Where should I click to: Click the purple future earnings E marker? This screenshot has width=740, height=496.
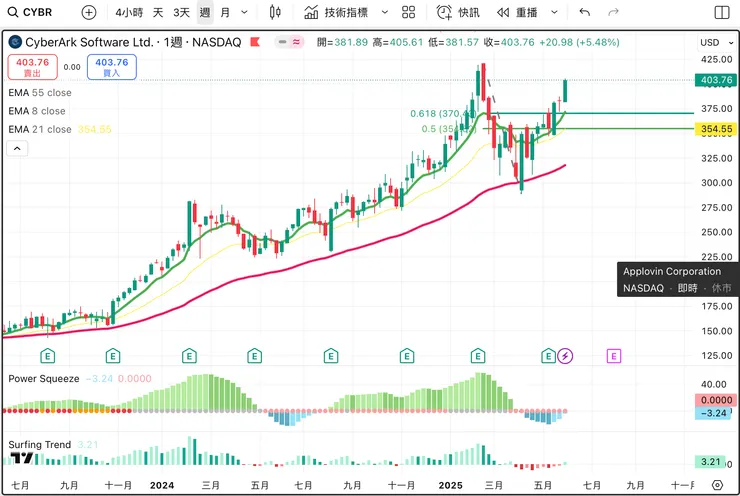tap(614, 356)
